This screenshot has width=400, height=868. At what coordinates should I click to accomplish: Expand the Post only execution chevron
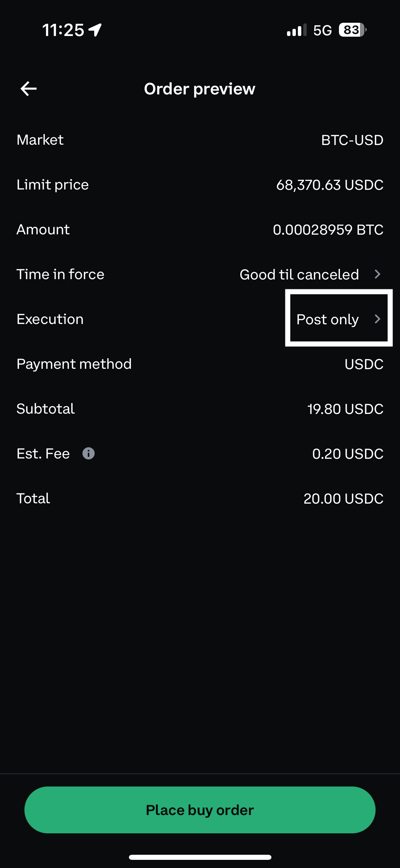pyautogui.click(x=377, y=319)
